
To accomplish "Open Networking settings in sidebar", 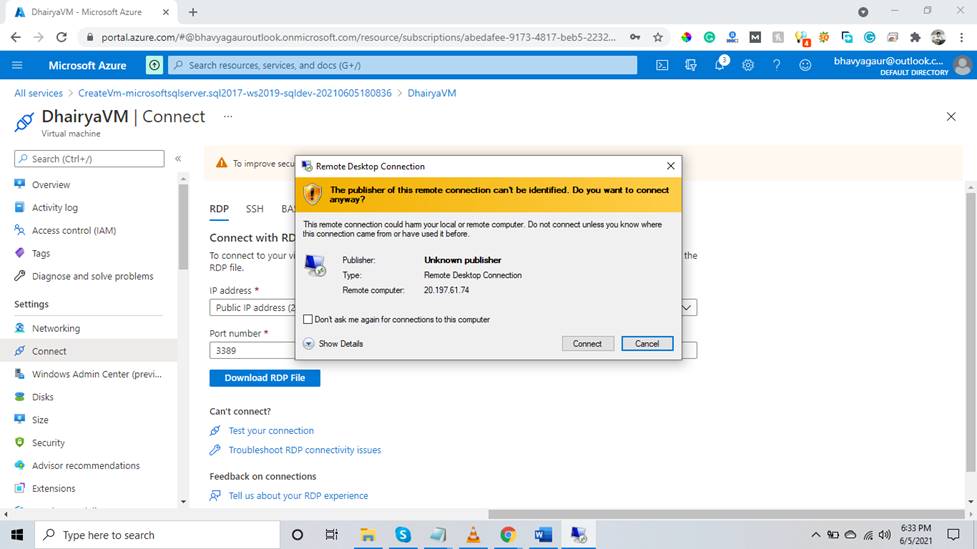I will point(55,328).
